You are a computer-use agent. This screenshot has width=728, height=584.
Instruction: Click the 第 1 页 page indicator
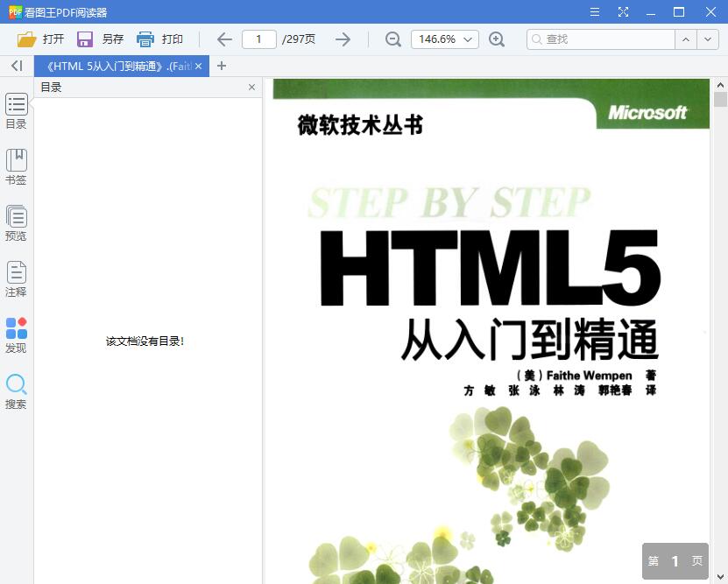point(675,561)
